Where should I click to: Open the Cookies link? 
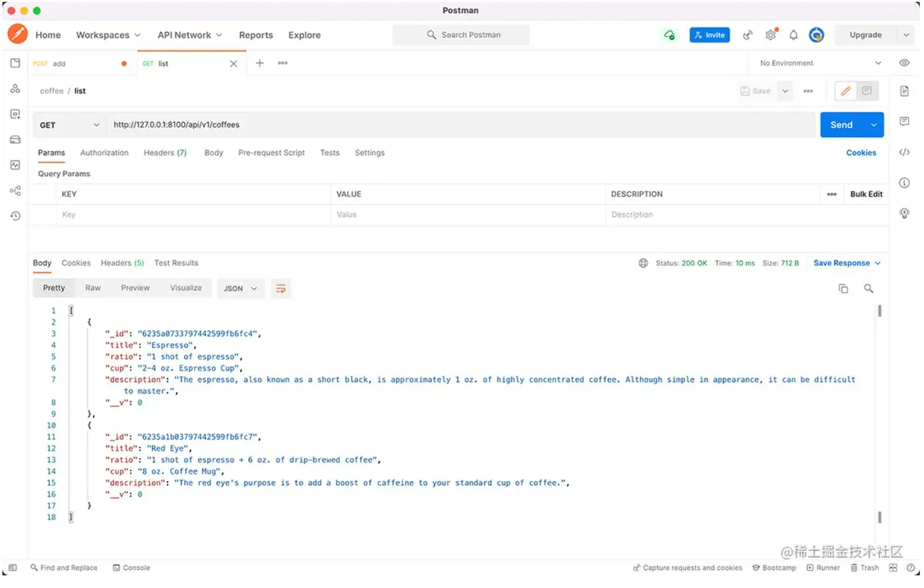click(x=861, y=152)
